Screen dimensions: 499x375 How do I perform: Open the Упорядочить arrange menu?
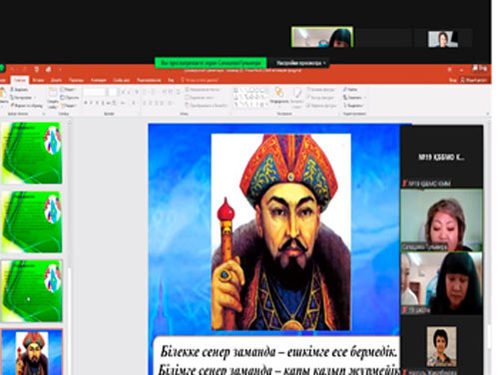pyautogui.click(x=279, y=97)
